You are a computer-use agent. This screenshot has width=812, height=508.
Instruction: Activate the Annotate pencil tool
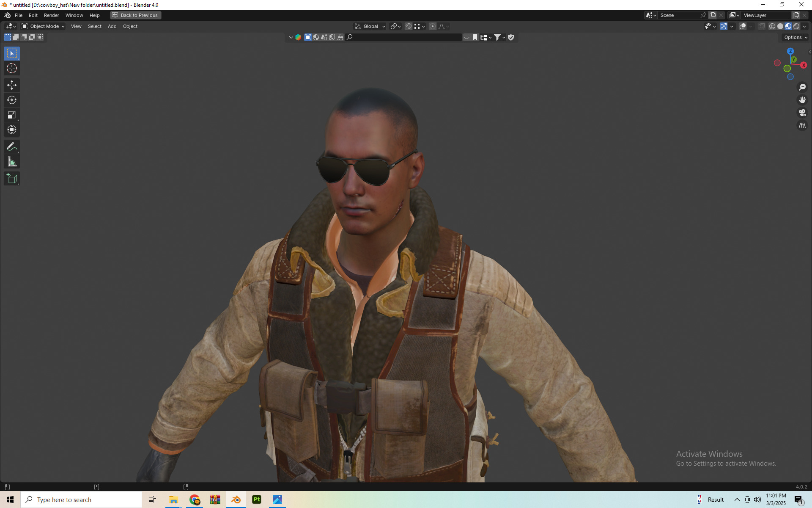pyautogui.click(x=12, y=147)
